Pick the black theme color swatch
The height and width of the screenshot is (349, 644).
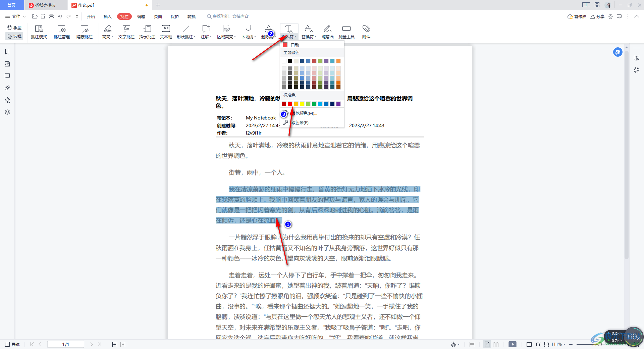290,61
